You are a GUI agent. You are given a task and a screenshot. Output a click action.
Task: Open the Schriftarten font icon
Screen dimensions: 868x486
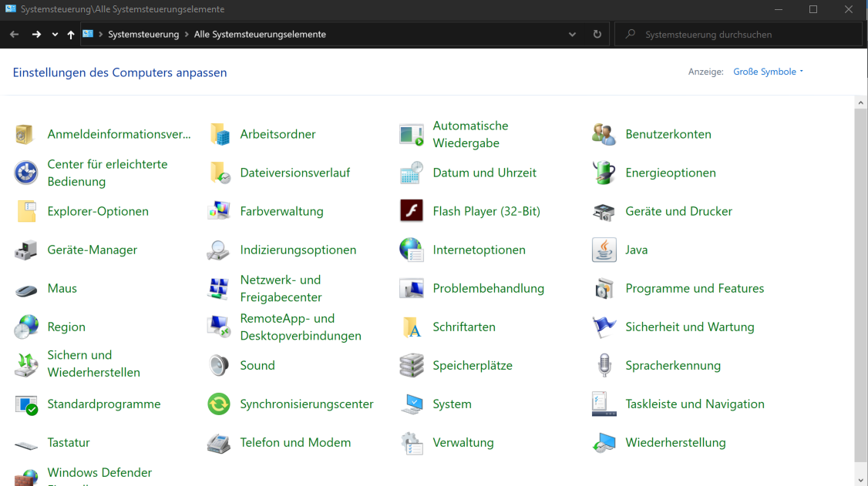point(412,327)
